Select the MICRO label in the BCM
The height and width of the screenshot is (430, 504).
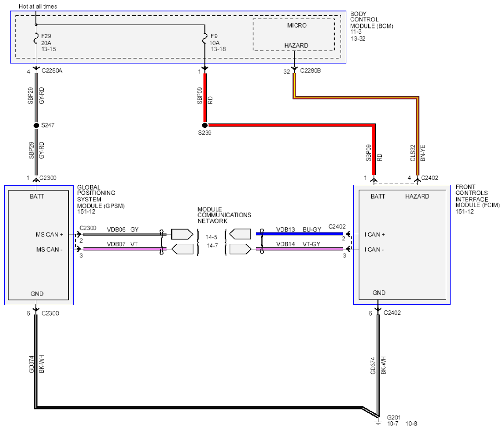coord(297,25)
